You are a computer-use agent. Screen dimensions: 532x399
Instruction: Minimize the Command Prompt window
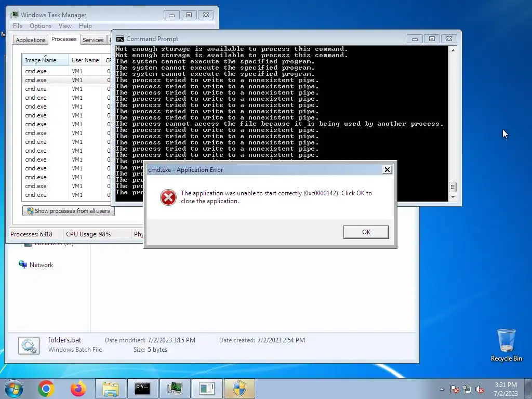415,38
